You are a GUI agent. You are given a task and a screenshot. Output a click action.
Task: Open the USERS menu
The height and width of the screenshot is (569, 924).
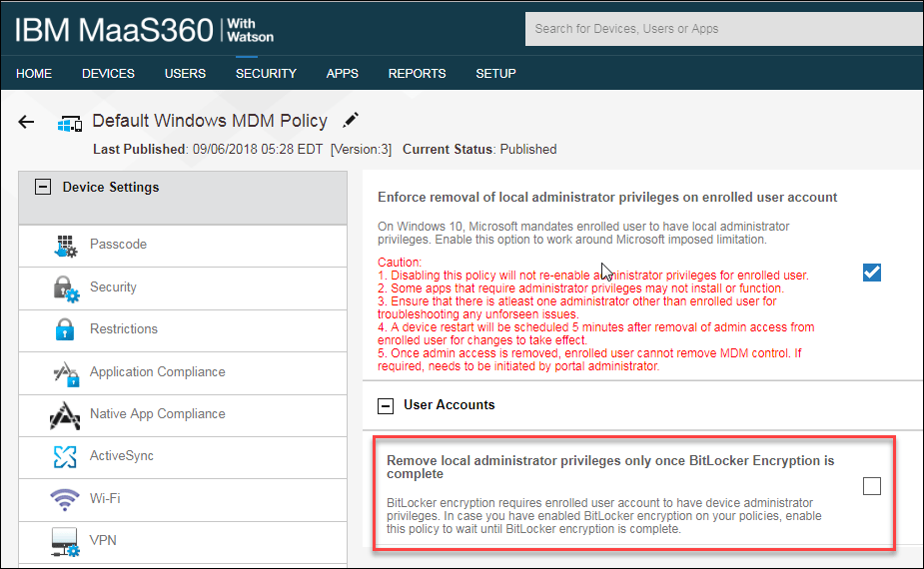[185, 74]
